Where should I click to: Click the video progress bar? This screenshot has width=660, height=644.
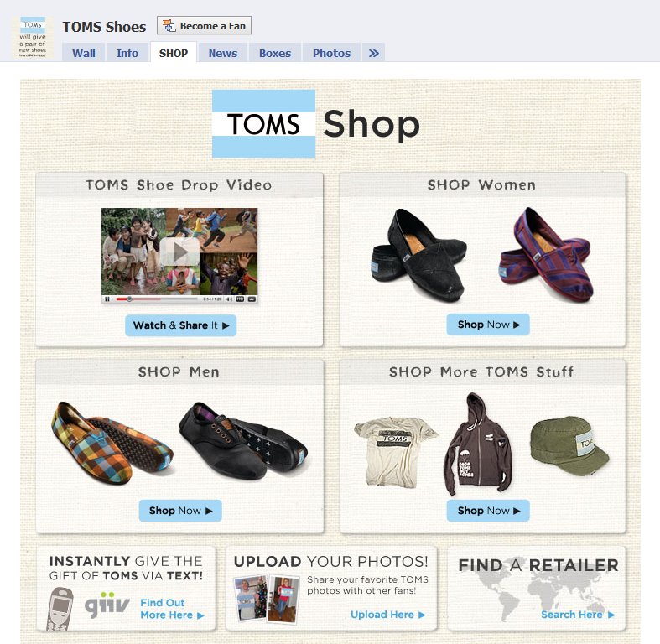pyautogui.click(x=157, y=299)
